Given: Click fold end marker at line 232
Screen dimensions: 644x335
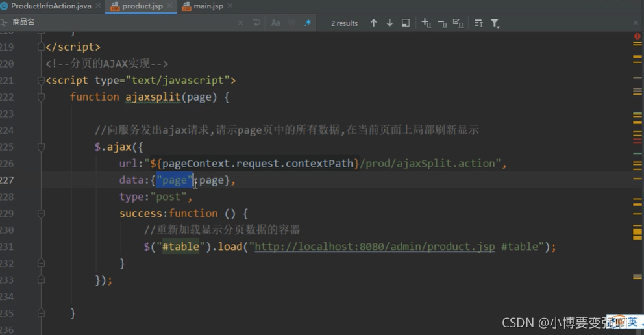Looking at the screenshot, I should coord(41,263).
